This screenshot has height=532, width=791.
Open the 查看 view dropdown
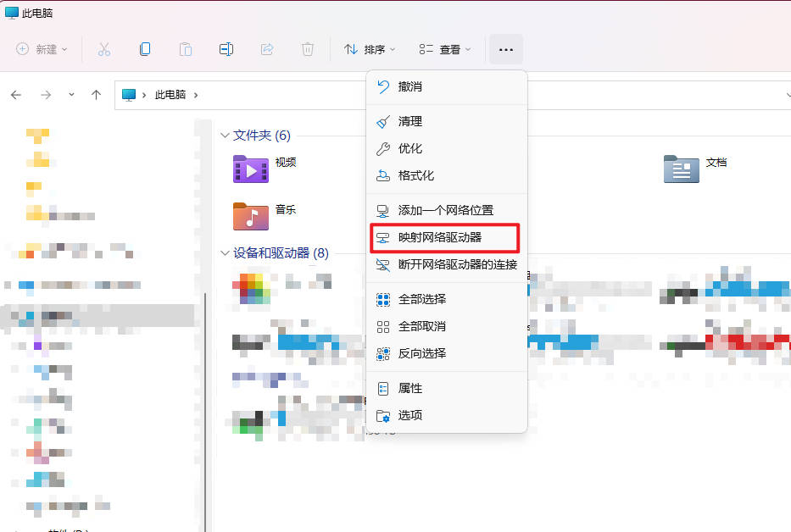click(x=445, y=49)
